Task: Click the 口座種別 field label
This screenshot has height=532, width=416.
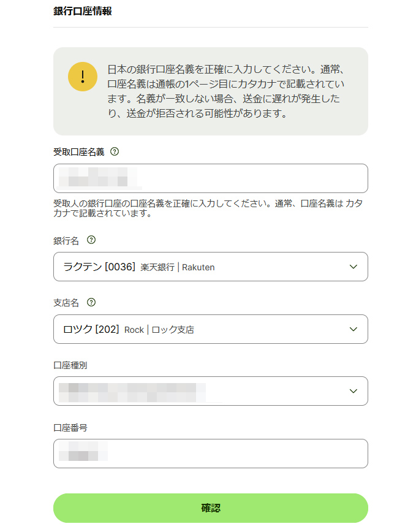Action: [x=70, y=365]
